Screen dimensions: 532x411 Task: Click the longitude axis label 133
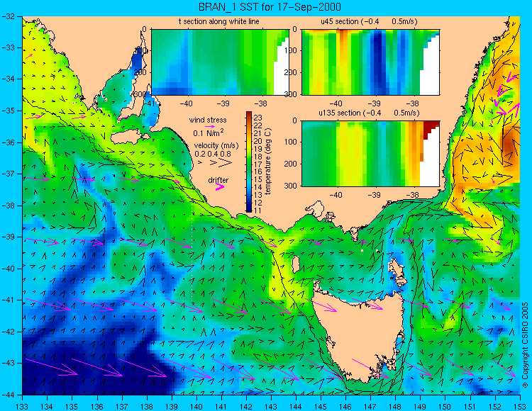pos(23,405)
